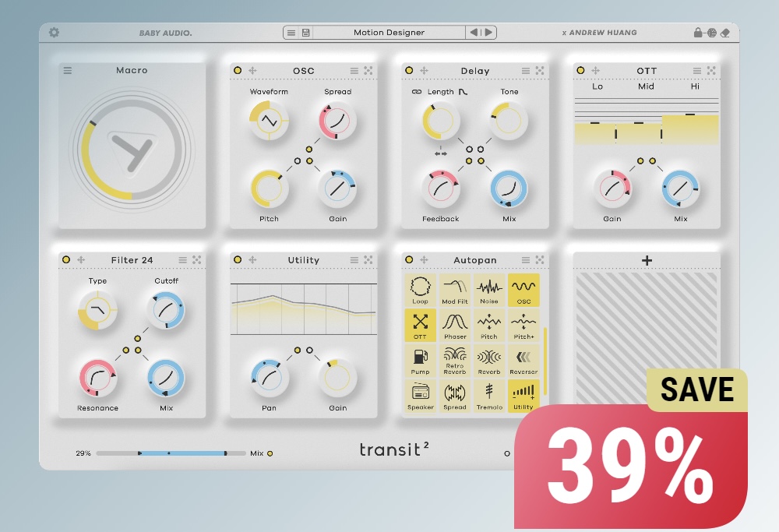Screen dimensions: 779x532
Task: Click the lock icon in the top bar
Action: (698, 32)
